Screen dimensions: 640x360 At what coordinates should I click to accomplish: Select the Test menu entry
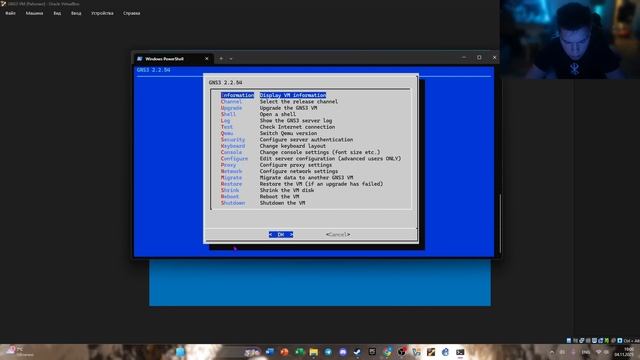227,127
